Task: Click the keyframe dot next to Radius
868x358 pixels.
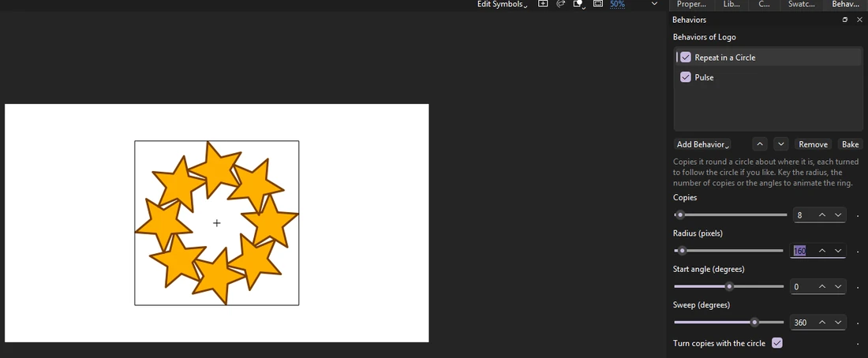Action: click(x=858, y=252)
